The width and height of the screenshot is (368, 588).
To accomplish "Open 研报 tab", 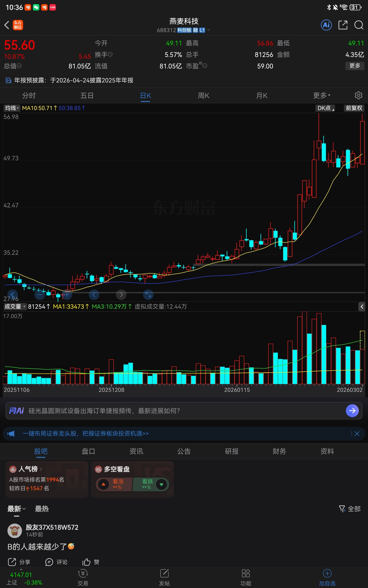I will pyautogui.click(x=231, y=451).
